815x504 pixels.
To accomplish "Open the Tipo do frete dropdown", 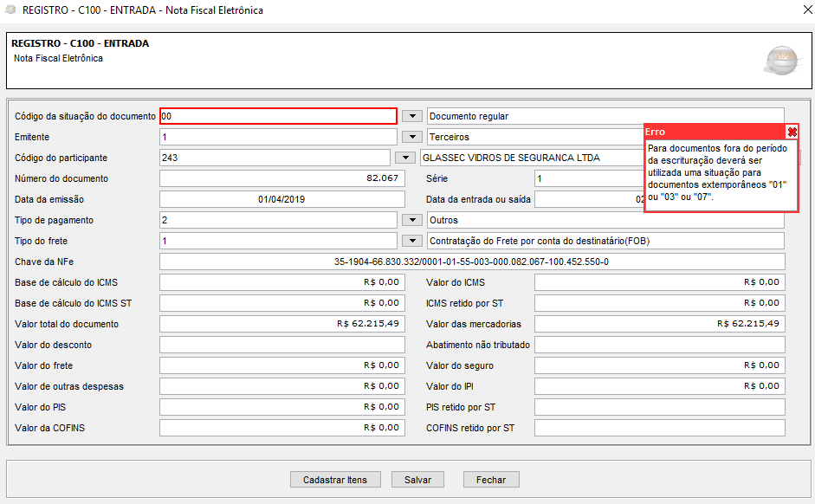I will point(412,241).
